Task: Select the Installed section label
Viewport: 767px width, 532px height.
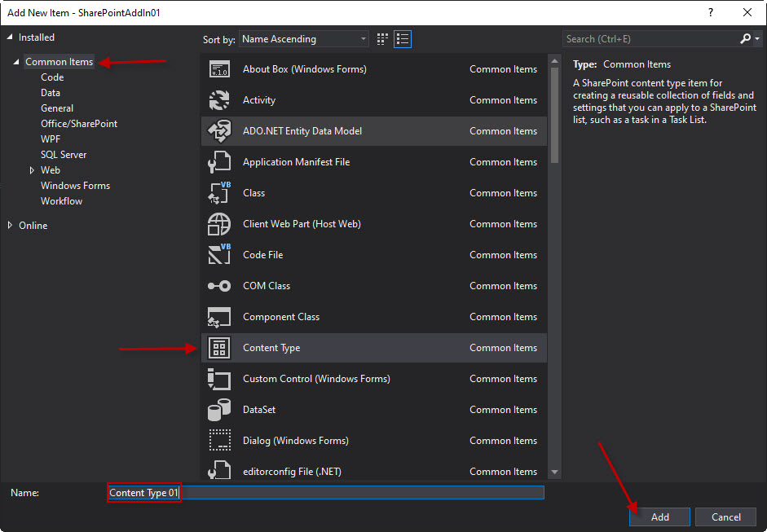Action: tap(37, 37)
